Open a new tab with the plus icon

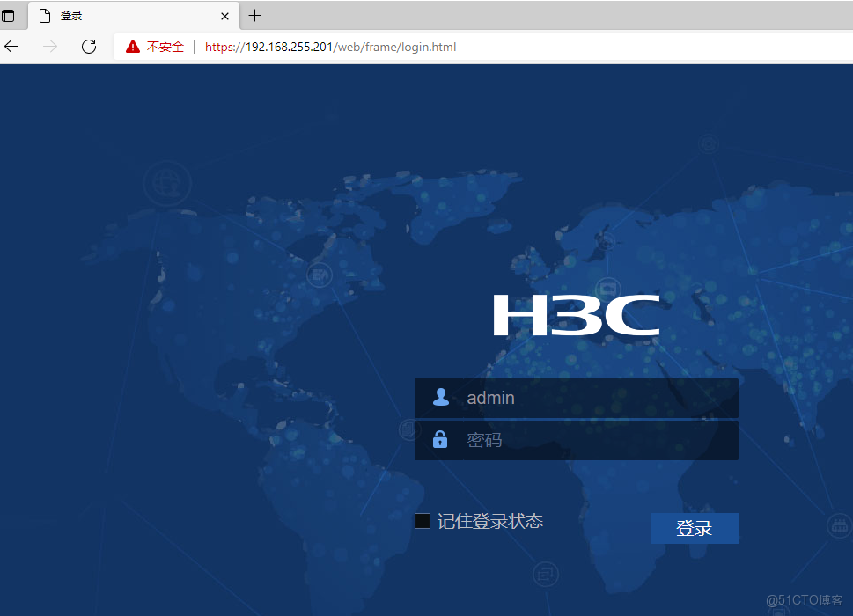[255, 15]
